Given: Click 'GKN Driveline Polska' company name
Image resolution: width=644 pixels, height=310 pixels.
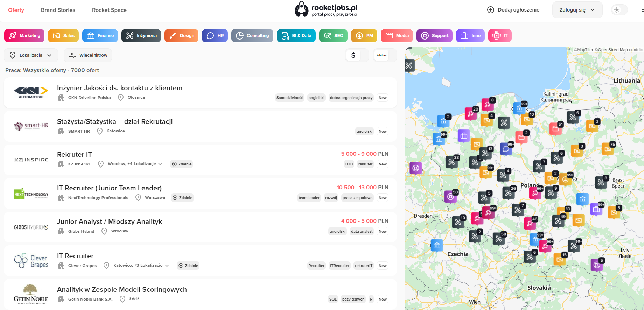Looking at the screenshot, I should click(x=90, y=98).
